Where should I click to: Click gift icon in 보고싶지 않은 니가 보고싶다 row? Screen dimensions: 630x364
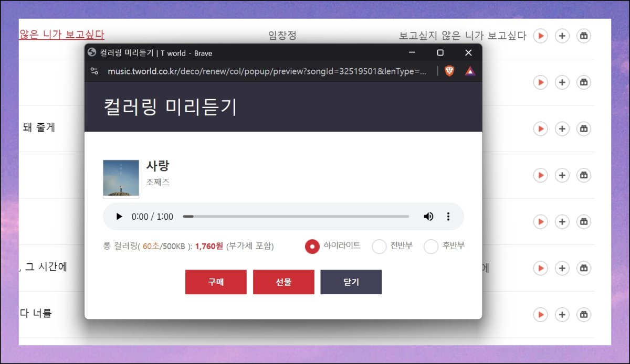pyautogui.click(x=583, y=36)
